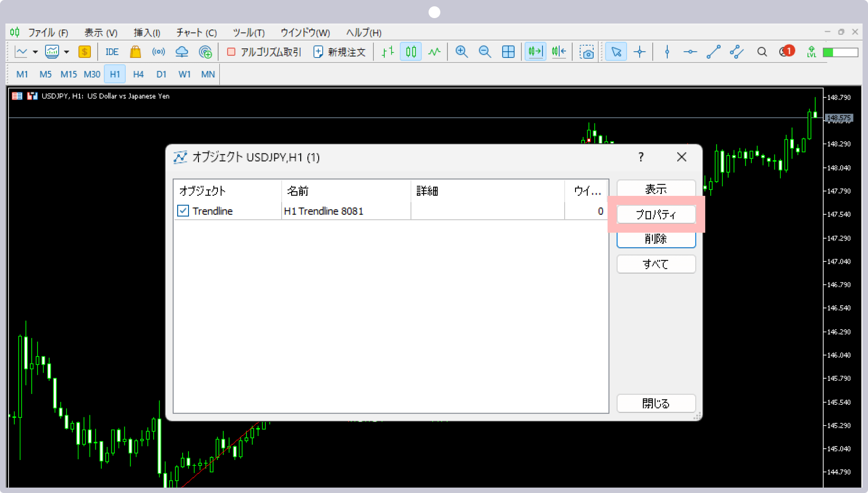Image resolution: width=868 pixels, height=493 pixels.
Task: Switch to bar chart display
Action: 388,52
